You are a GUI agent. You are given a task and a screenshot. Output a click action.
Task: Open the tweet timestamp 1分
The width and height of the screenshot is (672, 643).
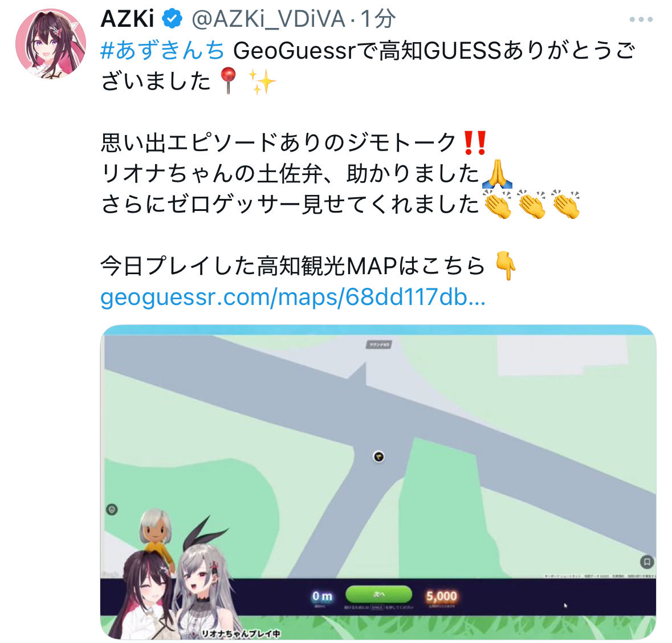pyautogui.click(x=377, y=19)
